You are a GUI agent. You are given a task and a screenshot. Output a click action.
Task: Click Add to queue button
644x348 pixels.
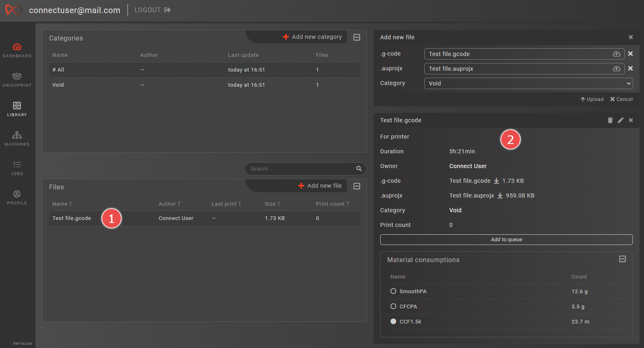(x=507, y=240)
